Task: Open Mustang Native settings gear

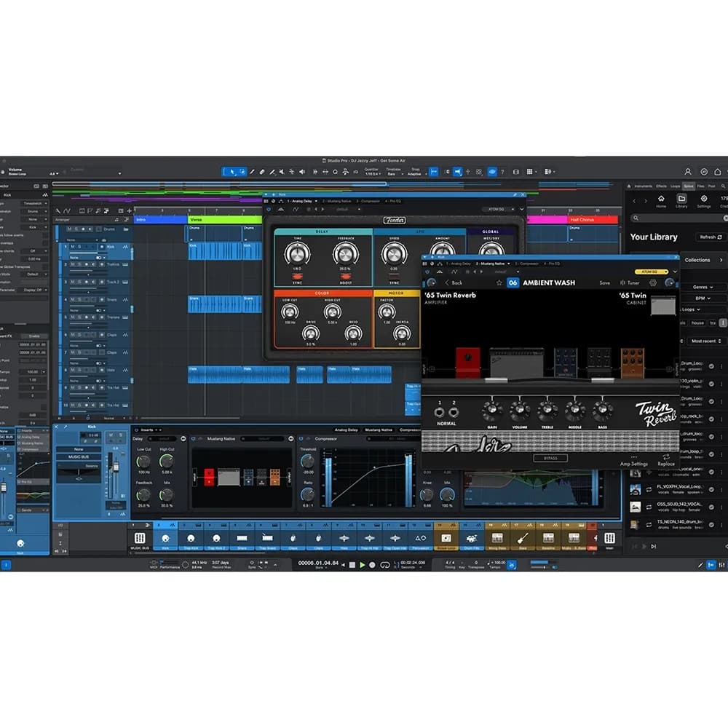Action: click(x=653, y=282)
